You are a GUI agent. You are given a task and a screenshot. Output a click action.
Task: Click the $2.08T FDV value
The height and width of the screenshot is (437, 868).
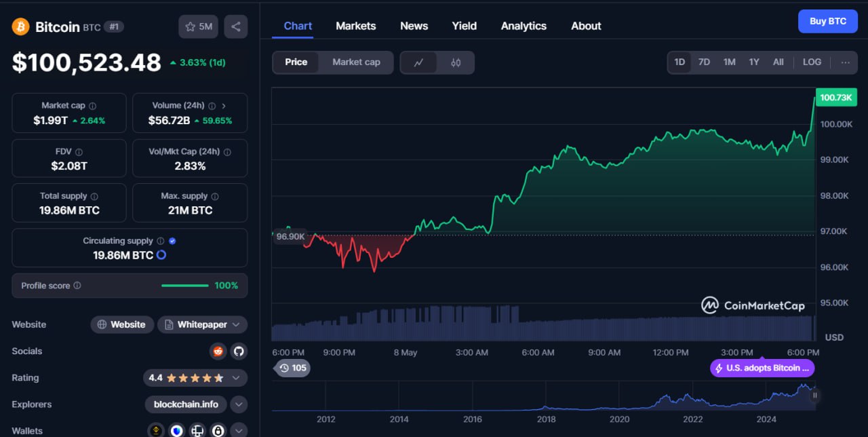[x=69, y=166]
